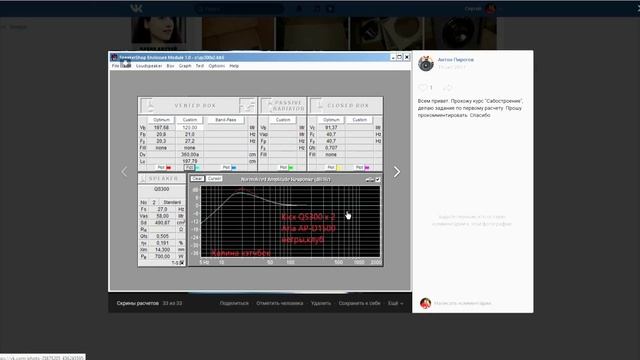640x360 pixels.
Task: Click the Closed Box enclosure icon
Action: pos(318,105)
